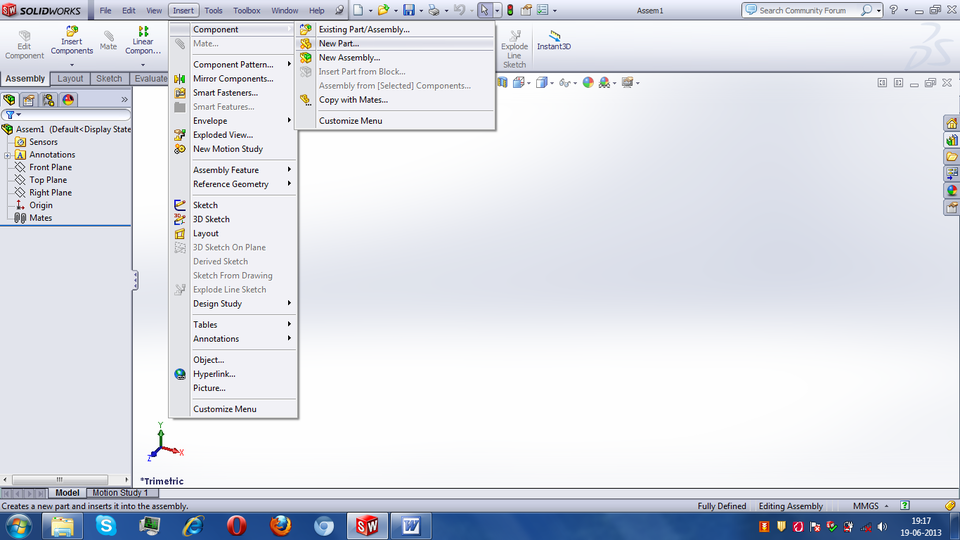
Task: Open the dropdown arrow next to New document
Action: point(370,11)
